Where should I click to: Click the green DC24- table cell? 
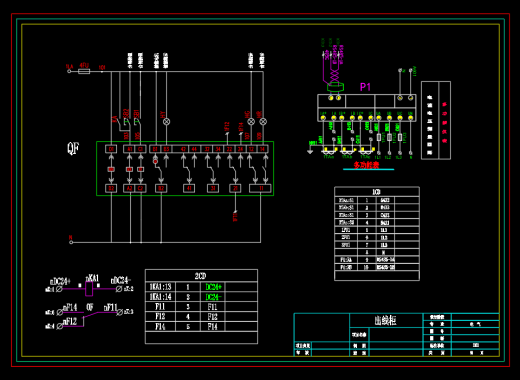coord(213,297)
